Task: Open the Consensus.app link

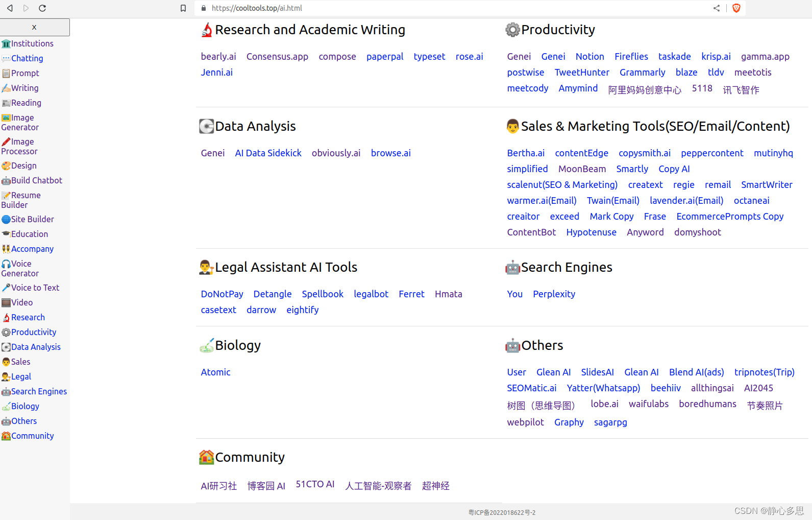Action: pyautogui.click(x=277, y=57)
